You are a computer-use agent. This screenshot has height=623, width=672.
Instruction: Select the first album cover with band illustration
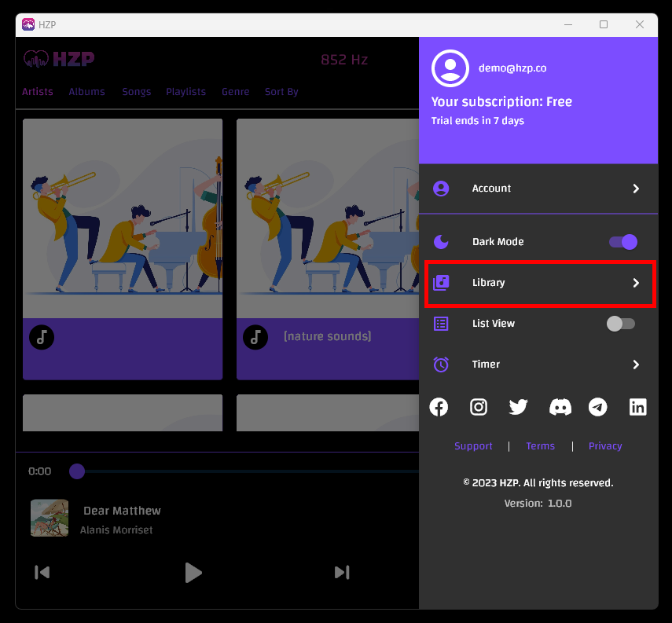point(123,218)
